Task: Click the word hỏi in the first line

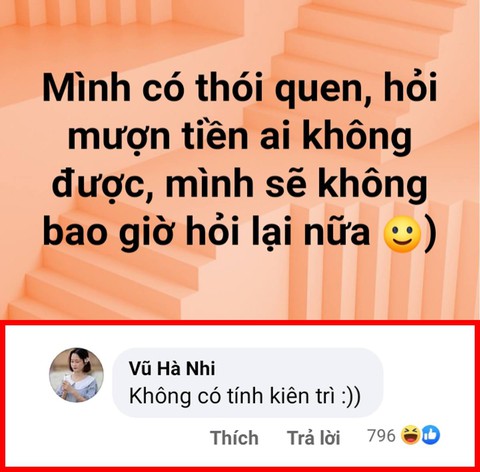Action: [411, 87]
